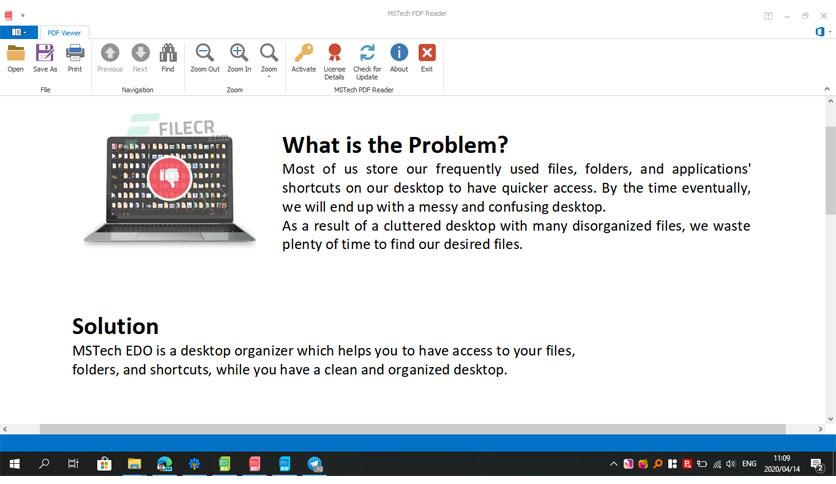Exit the reader with red X icon

point(427,58)
